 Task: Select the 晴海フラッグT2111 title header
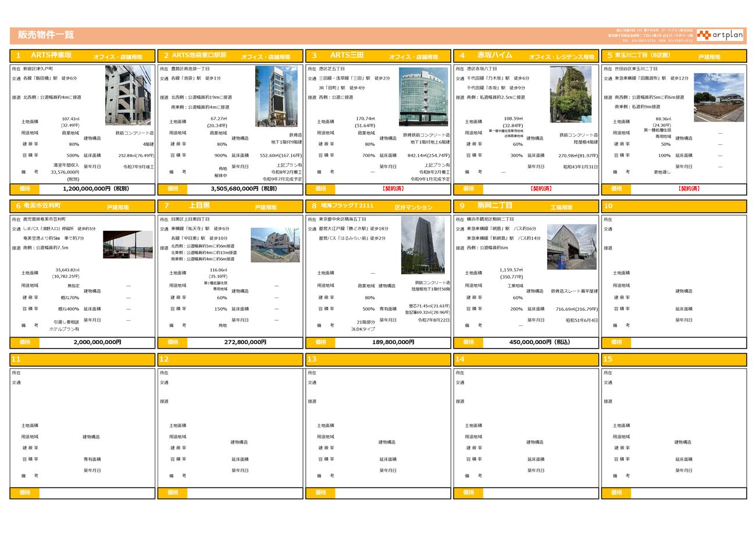click(347, 206)
